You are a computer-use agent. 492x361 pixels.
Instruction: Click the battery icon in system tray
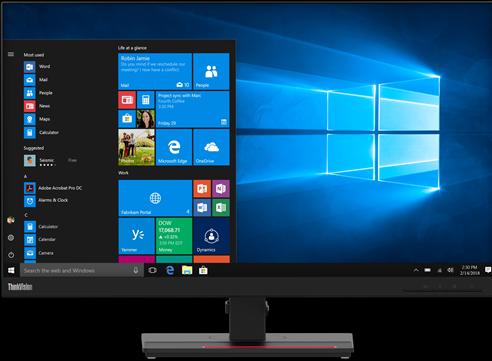click(x=428, y=270)
